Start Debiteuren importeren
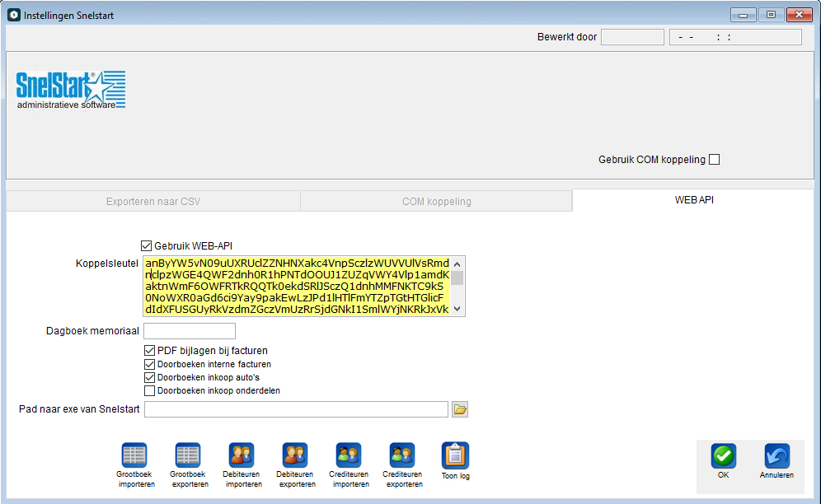The width and height of the screenshot is (821, 504). pos(242,455)
